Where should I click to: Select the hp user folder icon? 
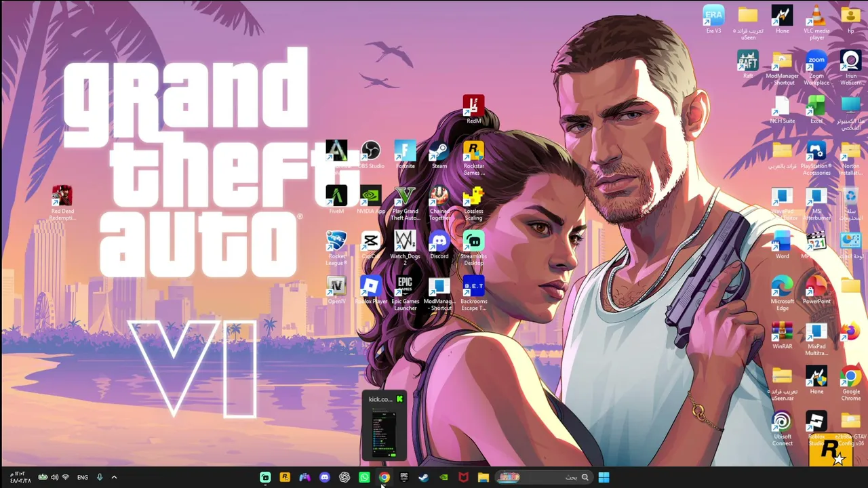click(850, 20)
